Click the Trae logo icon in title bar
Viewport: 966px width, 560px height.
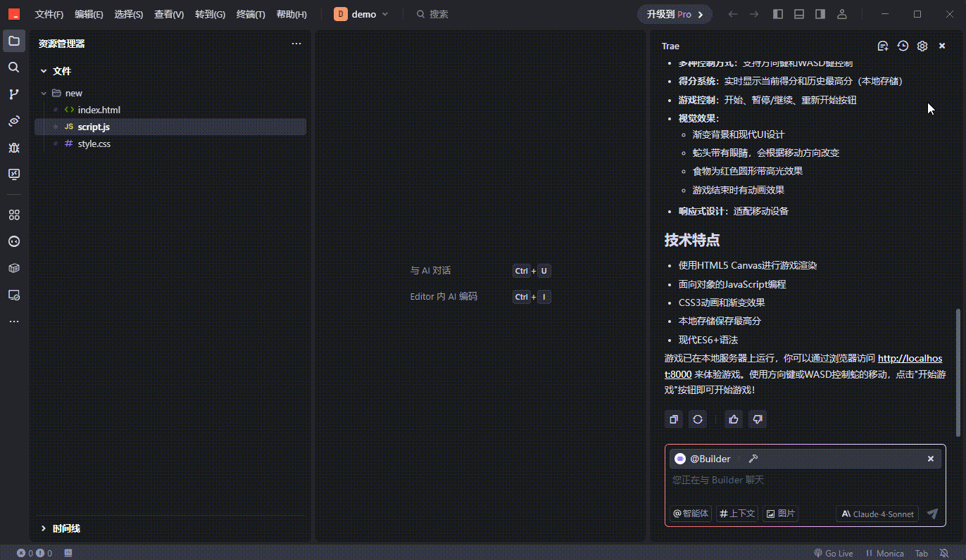click(x=14, y=14)
